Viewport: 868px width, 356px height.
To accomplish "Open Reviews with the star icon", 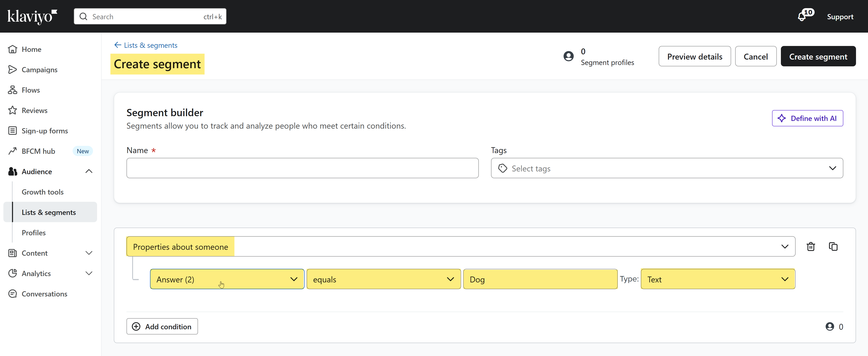I will 34,110.
